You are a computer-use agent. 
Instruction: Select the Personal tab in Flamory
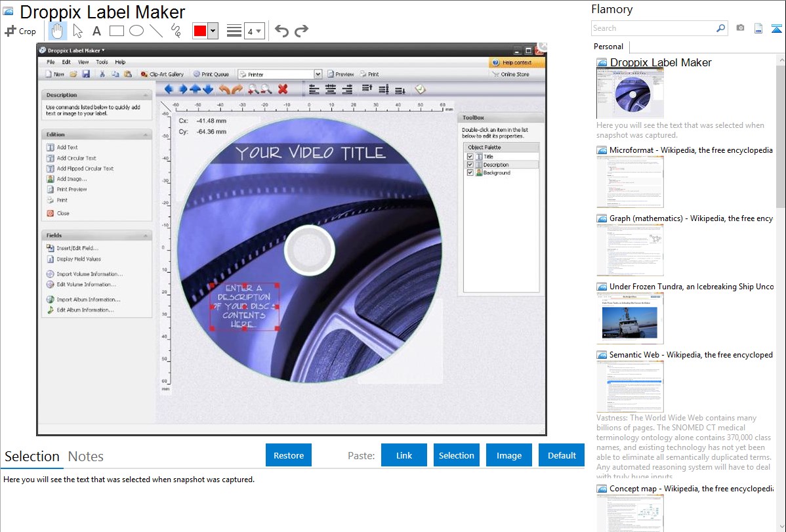tap(609, 47)
